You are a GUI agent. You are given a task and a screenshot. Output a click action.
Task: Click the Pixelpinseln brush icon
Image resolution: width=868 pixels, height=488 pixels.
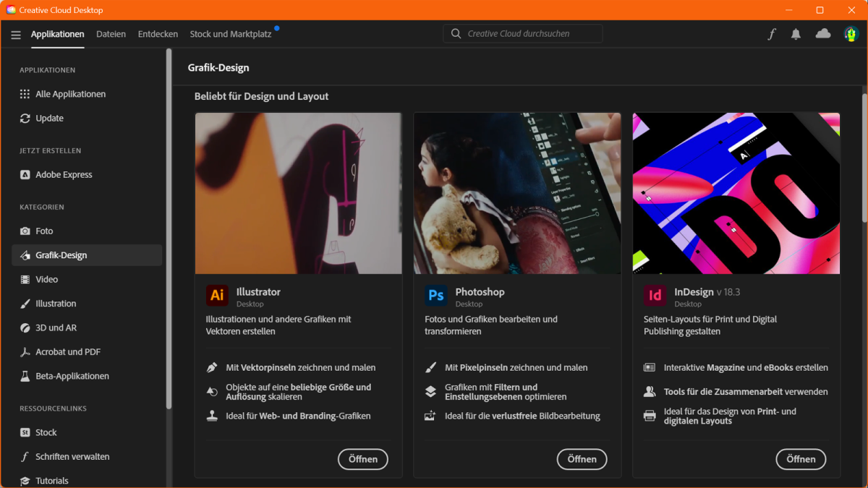coord(431,368)
